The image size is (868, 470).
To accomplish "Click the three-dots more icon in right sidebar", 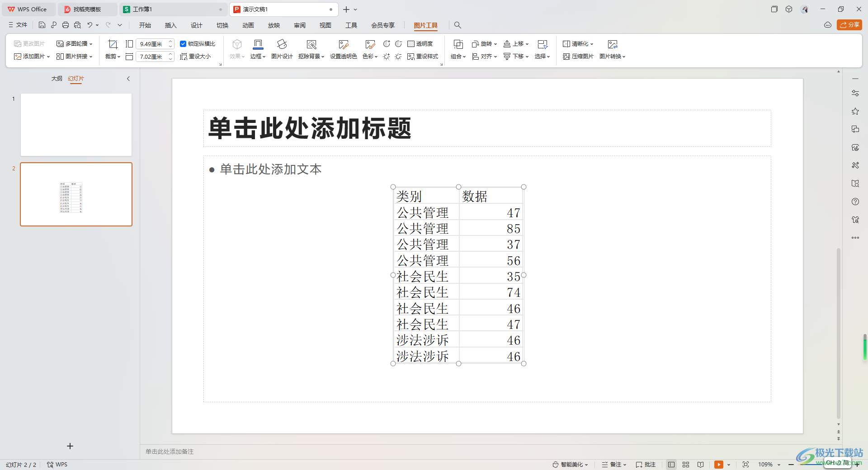I will pyautogui.click(x=855, y=238).
